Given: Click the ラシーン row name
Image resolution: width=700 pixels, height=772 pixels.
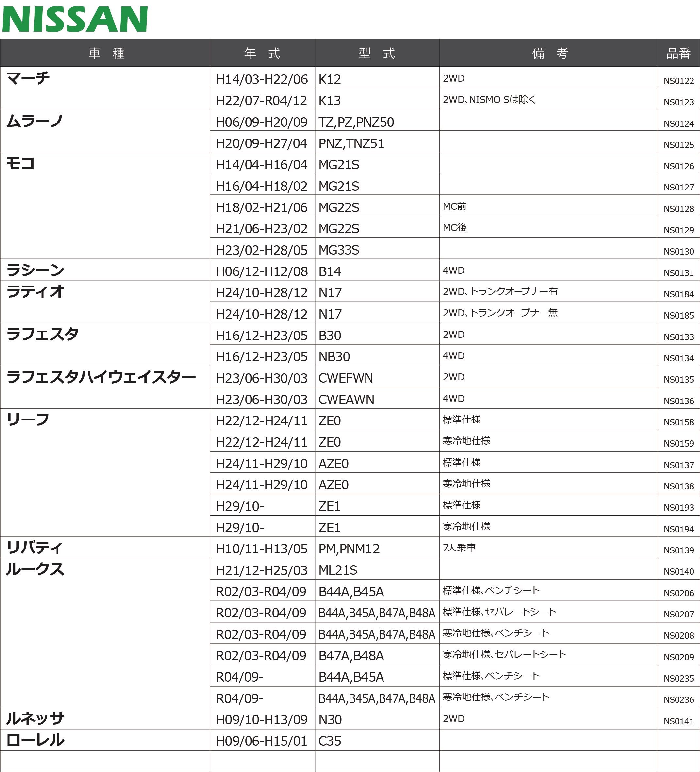Looking at the screenshot, I should [35, 271].
